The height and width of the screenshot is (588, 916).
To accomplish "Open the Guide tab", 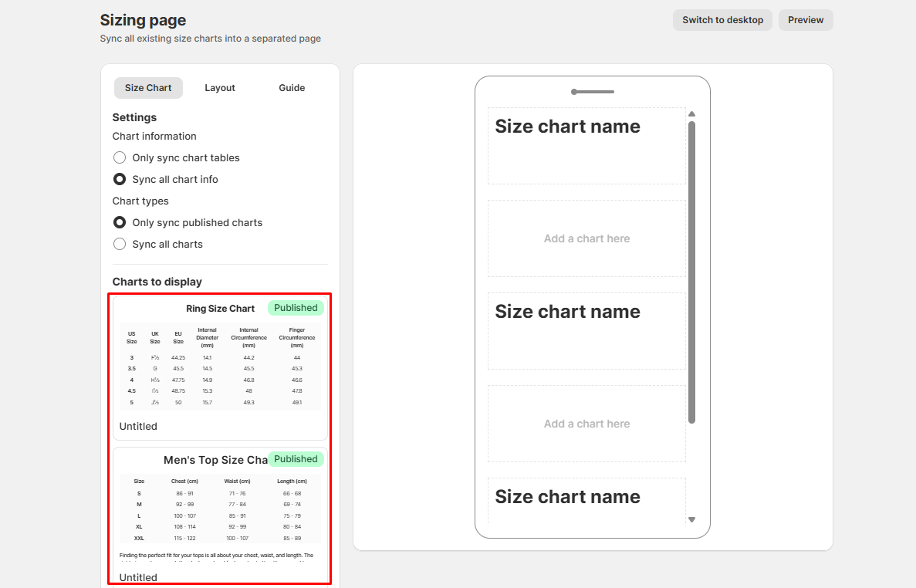I will [x=292, y=88].
